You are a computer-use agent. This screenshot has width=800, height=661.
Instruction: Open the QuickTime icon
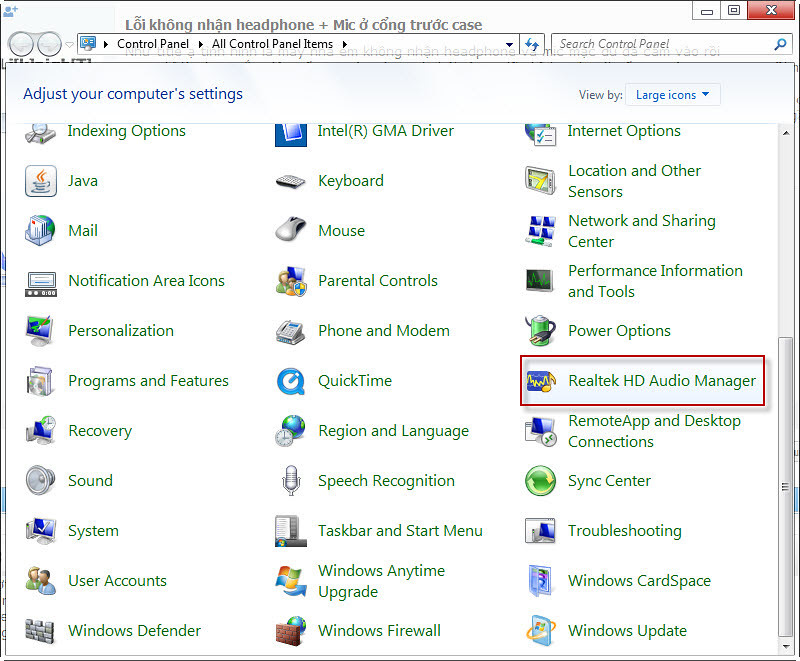pos(291,381)
